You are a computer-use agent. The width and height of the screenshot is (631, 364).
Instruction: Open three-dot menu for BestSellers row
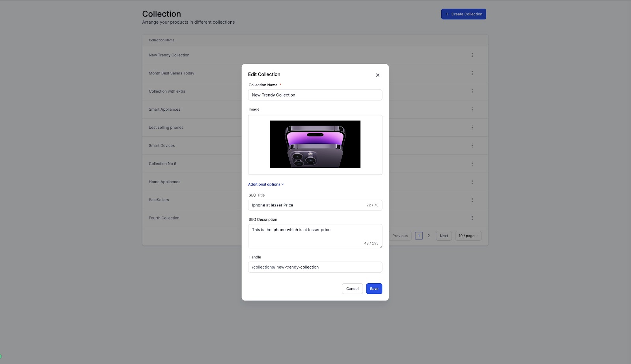(x=472, y=200)
